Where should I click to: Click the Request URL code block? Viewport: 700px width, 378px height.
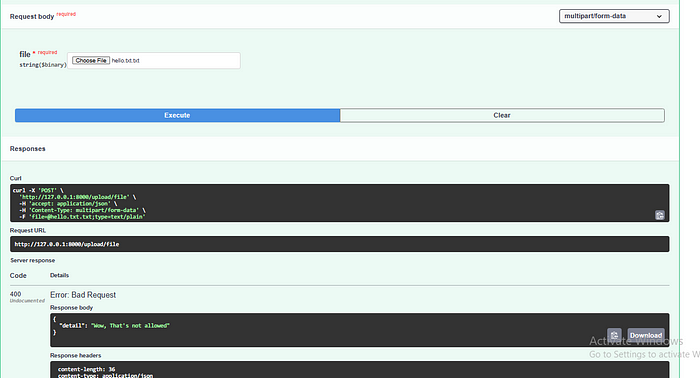(x=339, y=244)
